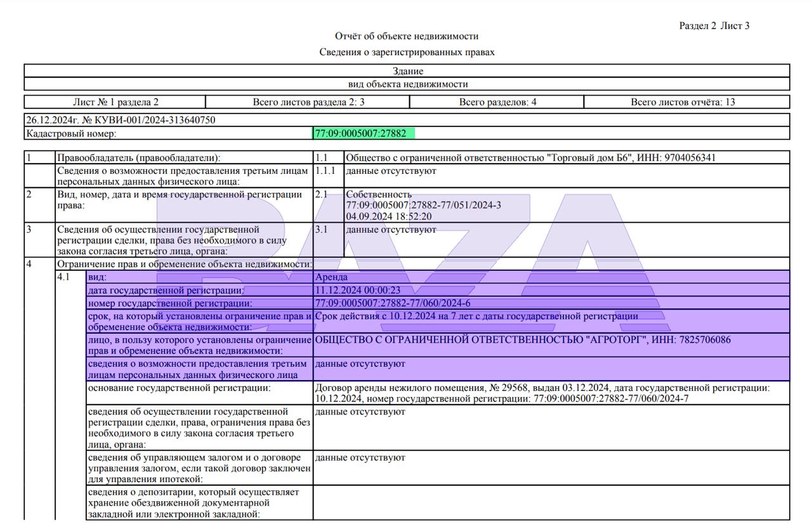Viewport: 812px width, 524px height.
Task: Click the 'Здание' object type cell
Action: pos(407,71)
